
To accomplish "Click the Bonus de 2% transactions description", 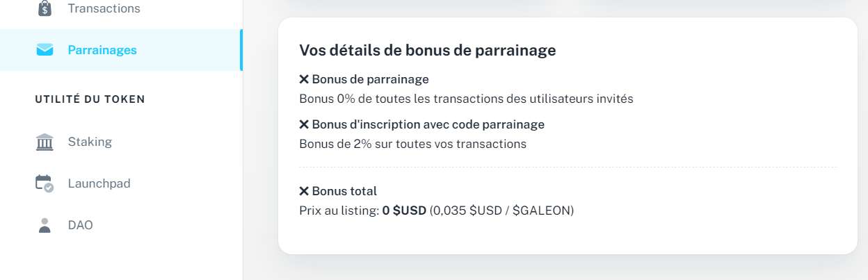I will 412,144.
